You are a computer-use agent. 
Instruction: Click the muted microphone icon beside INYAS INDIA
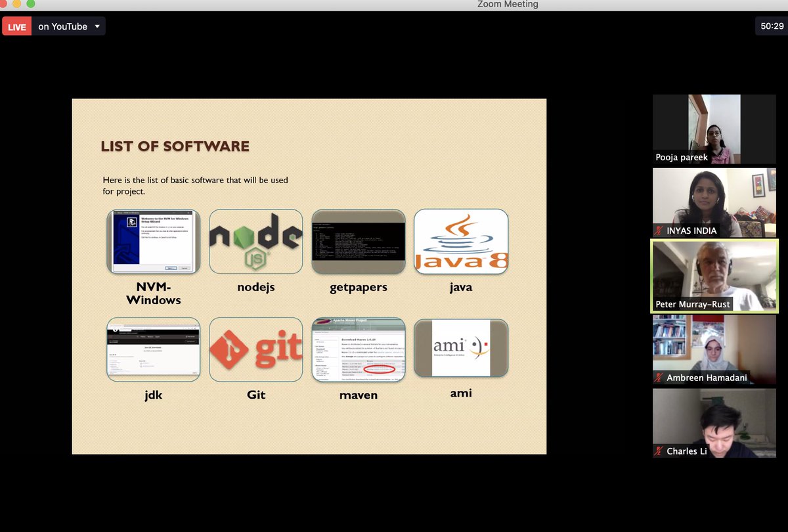click(x=659, y=231)
